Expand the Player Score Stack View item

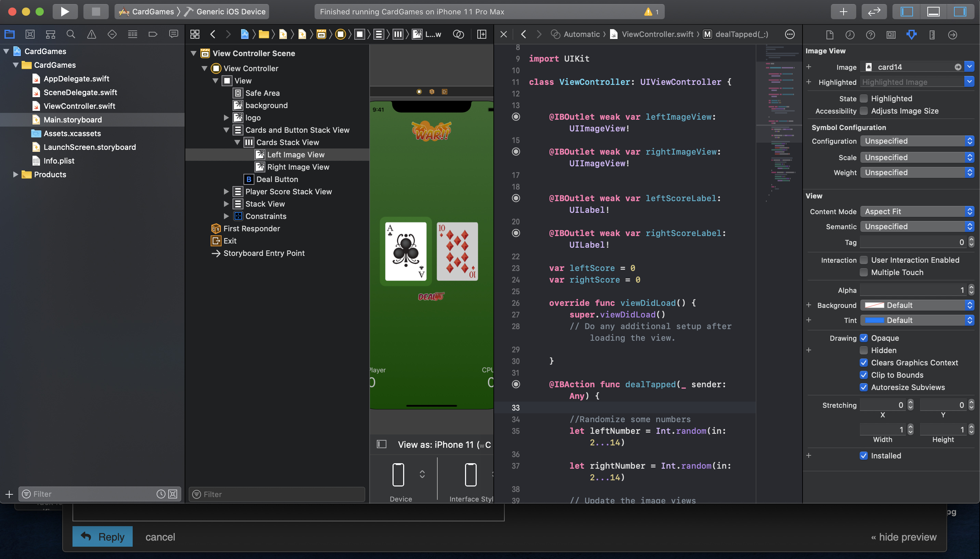226,192
